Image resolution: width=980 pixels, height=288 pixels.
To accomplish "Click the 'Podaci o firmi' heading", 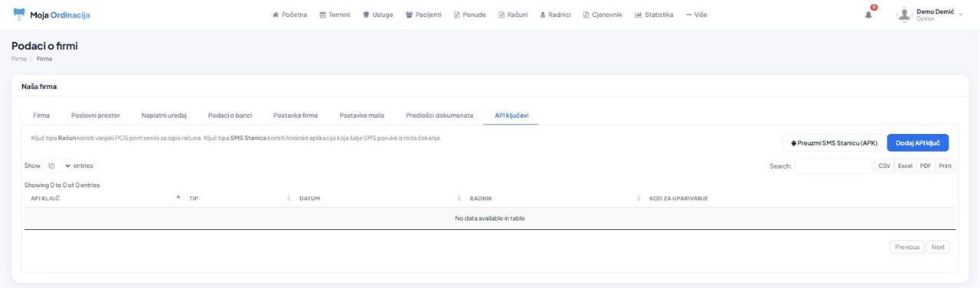I will (44, 46).
